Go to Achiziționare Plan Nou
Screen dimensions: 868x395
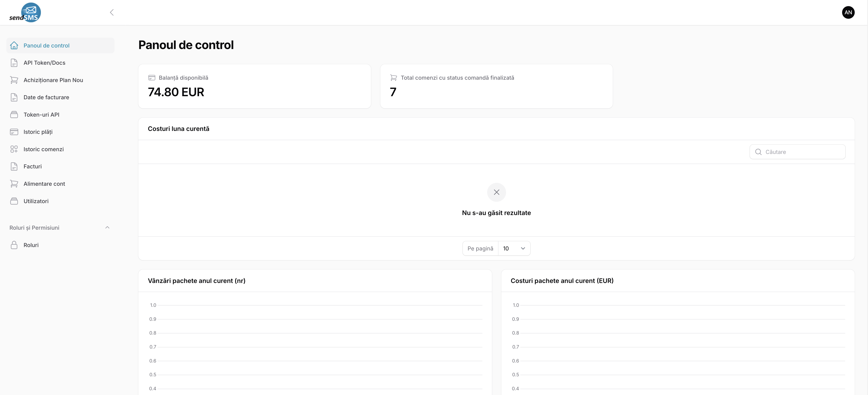click(60, 80)
